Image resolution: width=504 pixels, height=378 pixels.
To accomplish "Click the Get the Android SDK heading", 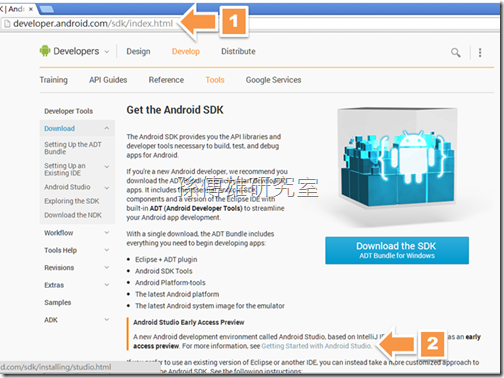I will pos(175,110).
